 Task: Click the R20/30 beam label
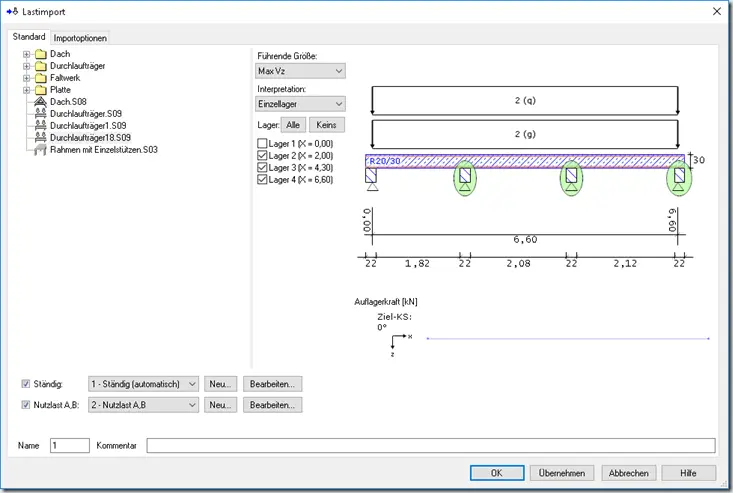385,161
